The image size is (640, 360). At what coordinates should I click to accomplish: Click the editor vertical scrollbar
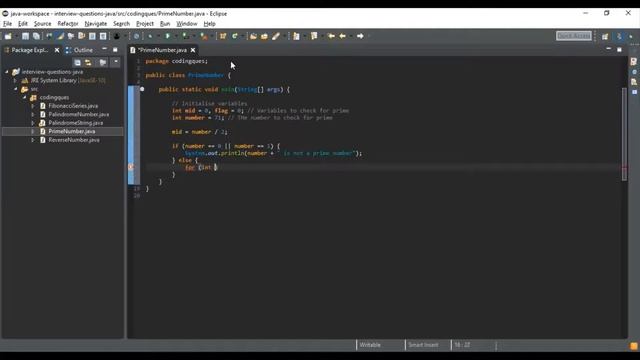(624, 134)
